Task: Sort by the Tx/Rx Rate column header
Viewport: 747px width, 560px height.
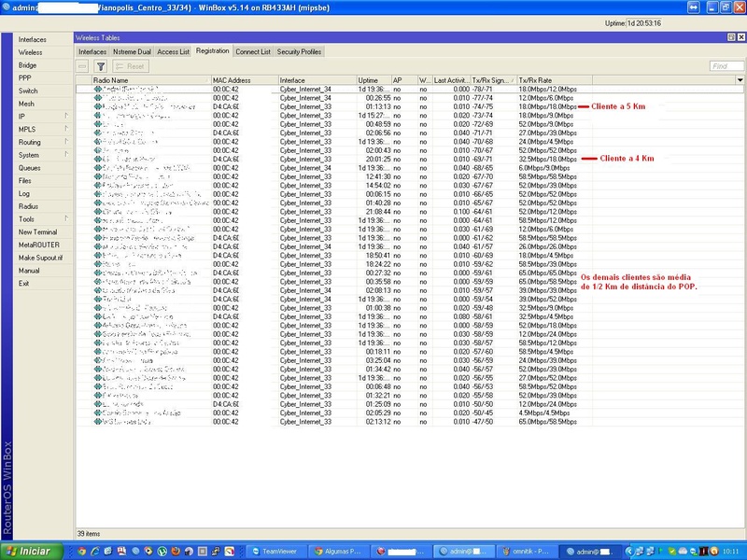Action: point(555,80)
